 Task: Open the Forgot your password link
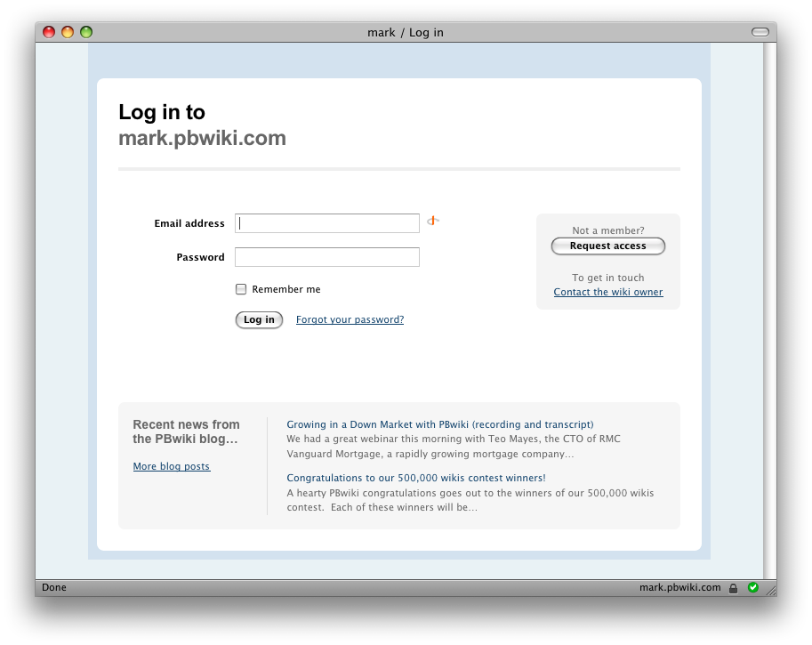pyautogui.click(x=350, y=319)
